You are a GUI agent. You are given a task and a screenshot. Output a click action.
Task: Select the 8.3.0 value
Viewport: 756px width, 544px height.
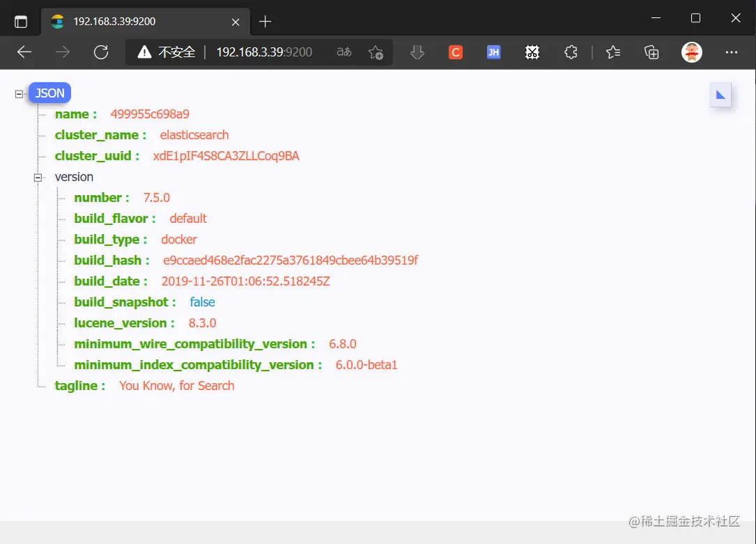[x=203, y=322]
